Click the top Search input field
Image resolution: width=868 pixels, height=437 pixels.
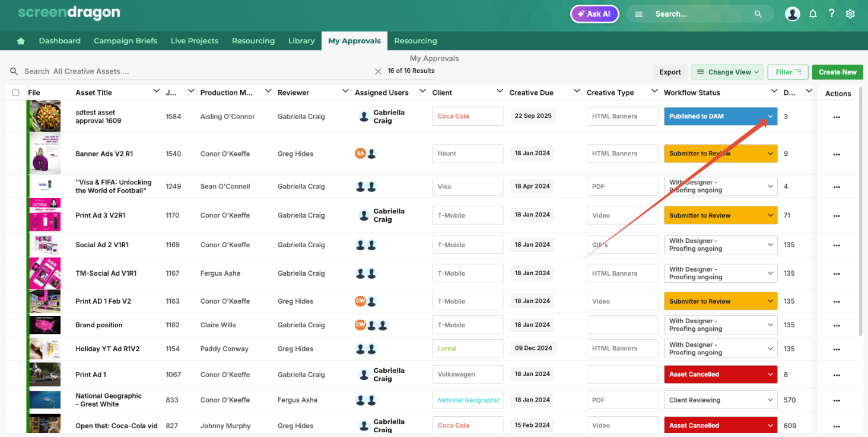700,14
